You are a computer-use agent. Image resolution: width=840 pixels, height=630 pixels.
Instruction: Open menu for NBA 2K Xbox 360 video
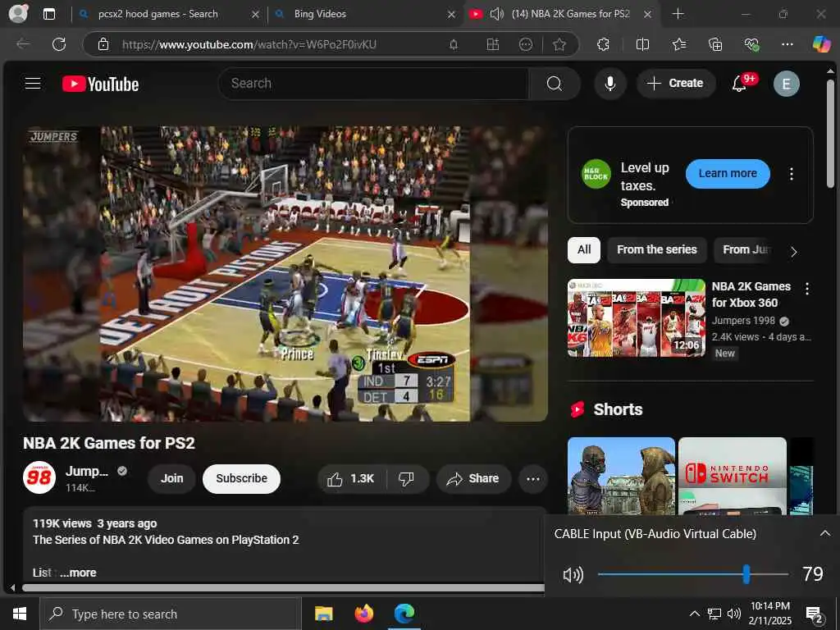[807, 289]
